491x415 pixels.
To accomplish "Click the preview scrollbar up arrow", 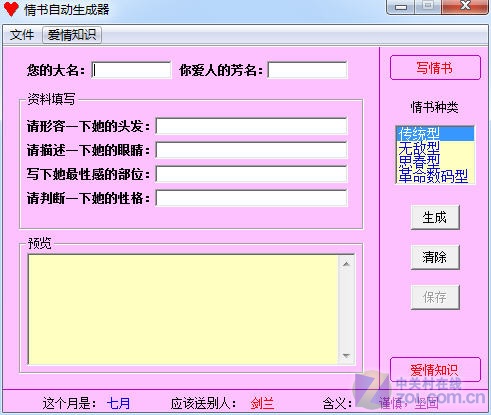I will [x=346, y=264].
